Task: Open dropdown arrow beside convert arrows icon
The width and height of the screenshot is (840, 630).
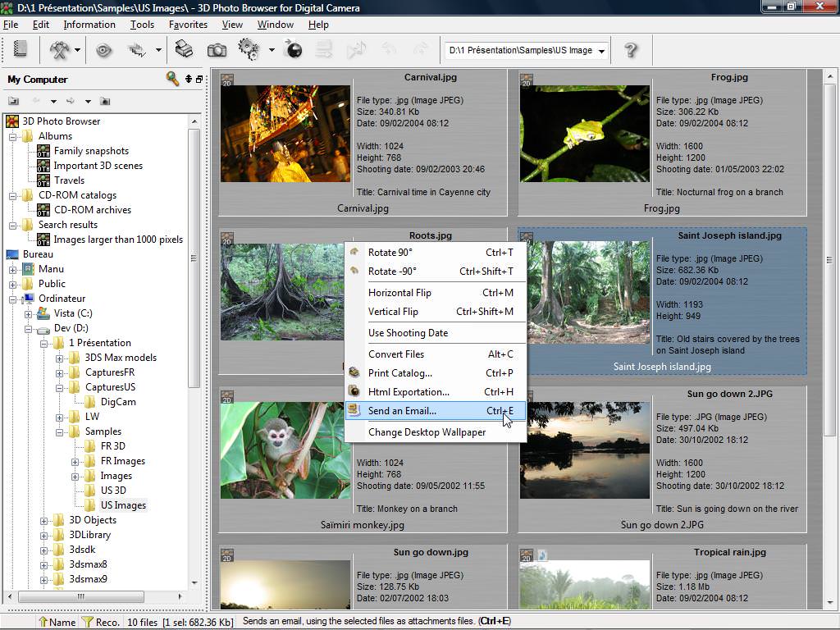Action: point(158,50)
